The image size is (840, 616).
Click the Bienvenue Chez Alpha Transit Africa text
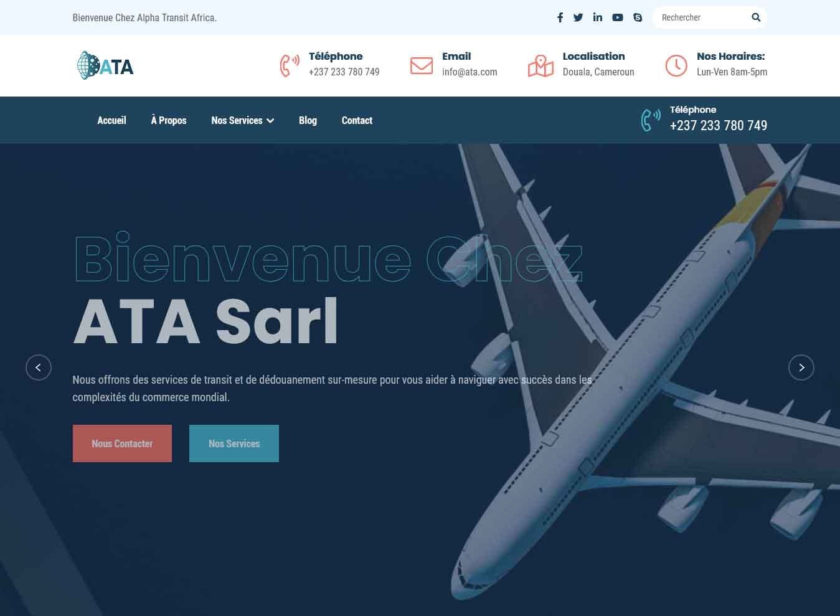pyautogui.click(x=144, y=17)
